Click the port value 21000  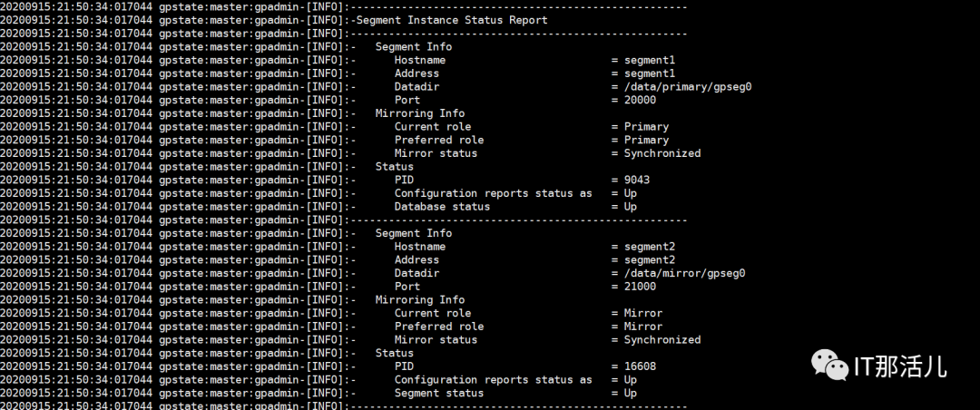click(640, 287)
